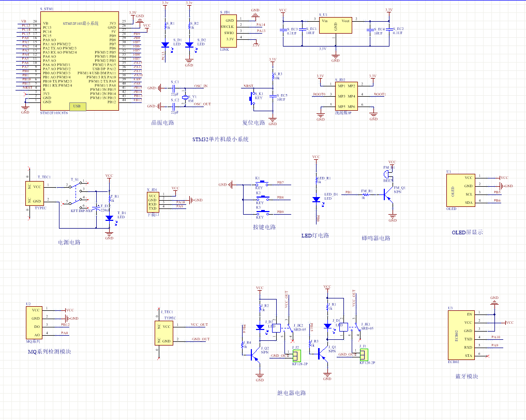Click the S_U1 voltage regulator block

335,26
